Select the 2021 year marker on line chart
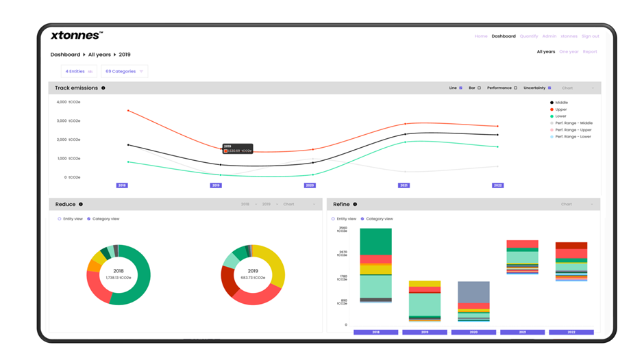The width and height of the screenshot is (644, 362). 404,185
